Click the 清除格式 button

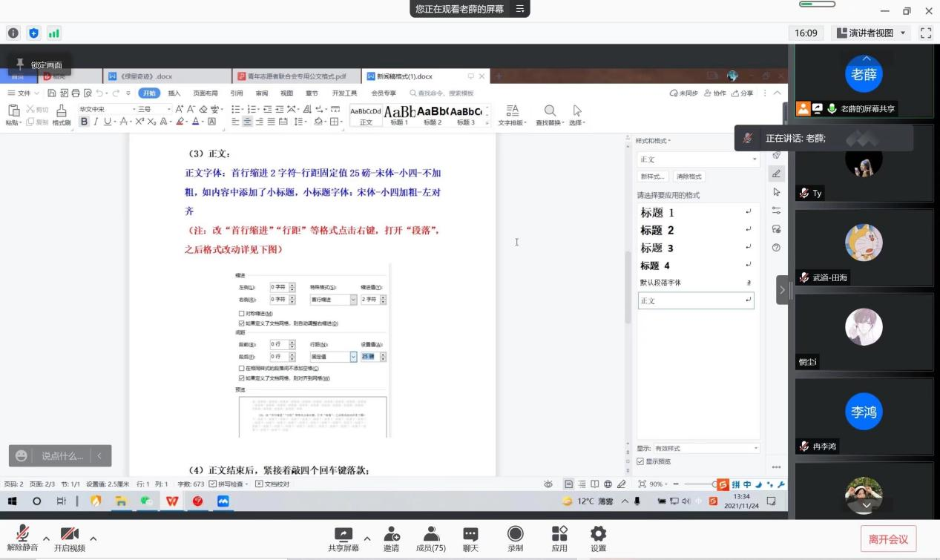click(688, 177)
